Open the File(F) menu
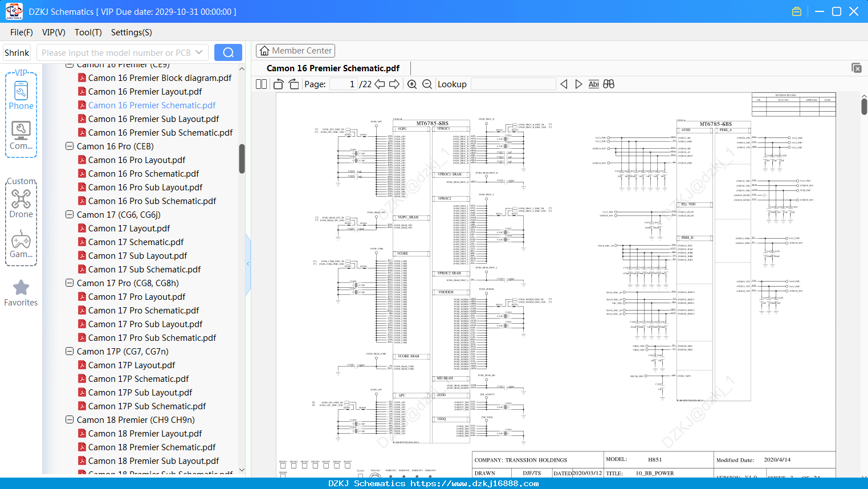The image size is (868, 489). click(22, 32)
